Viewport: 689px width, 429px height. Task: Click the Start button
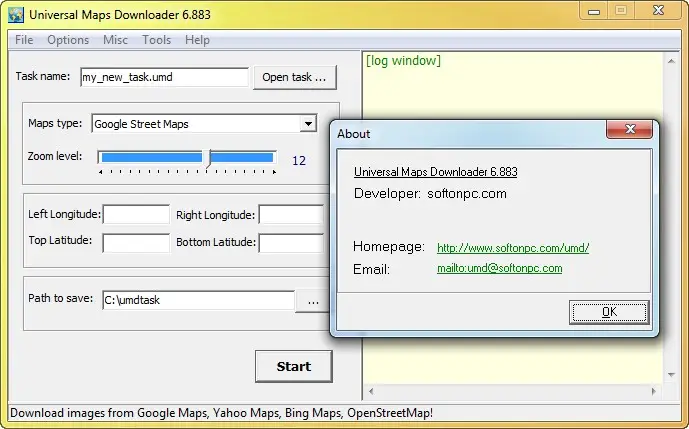(294, 366)
